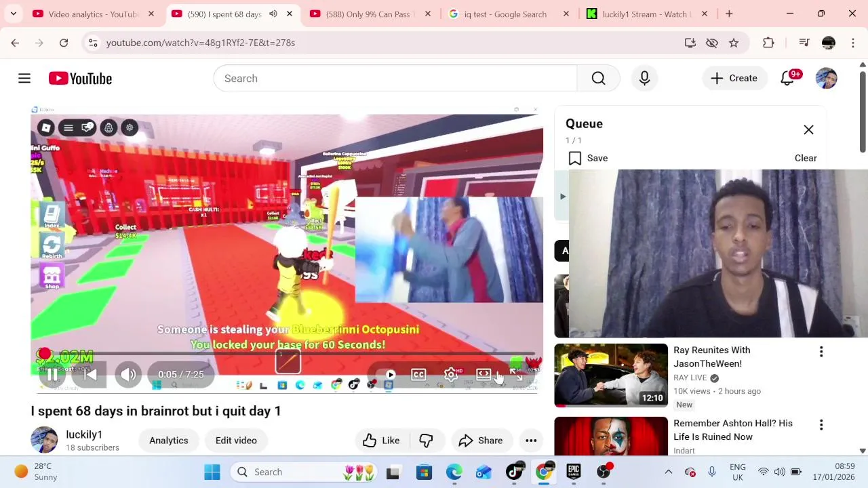View site information icon in address bar
The height and width of the screenshot is (488, 868).
(x=93, y=43)
